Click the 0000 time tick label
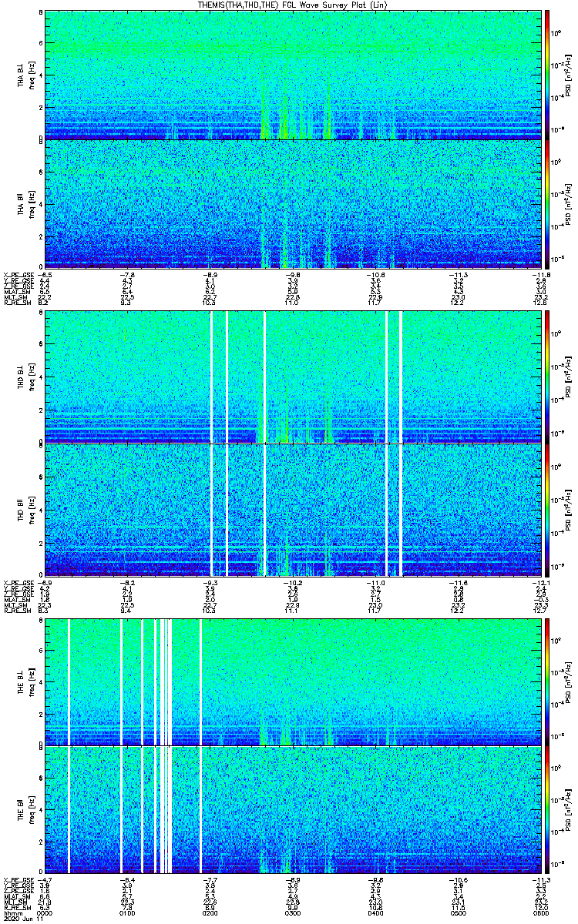 [45, 912]
